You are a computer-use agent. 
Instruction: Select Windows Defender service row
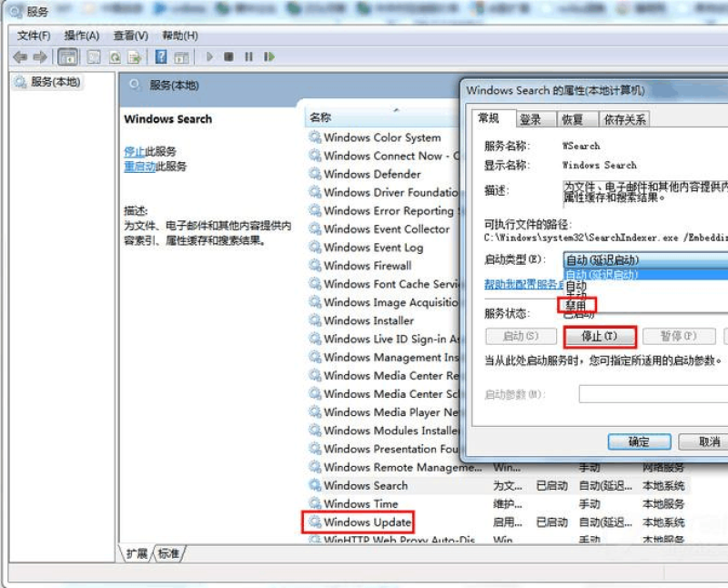(x=372, y=174)
